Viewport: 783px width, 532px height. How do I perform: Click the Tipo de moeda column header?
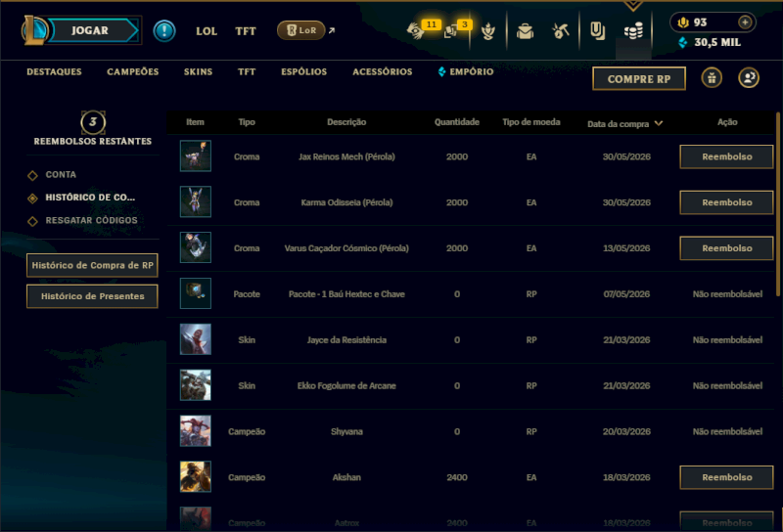531,122
